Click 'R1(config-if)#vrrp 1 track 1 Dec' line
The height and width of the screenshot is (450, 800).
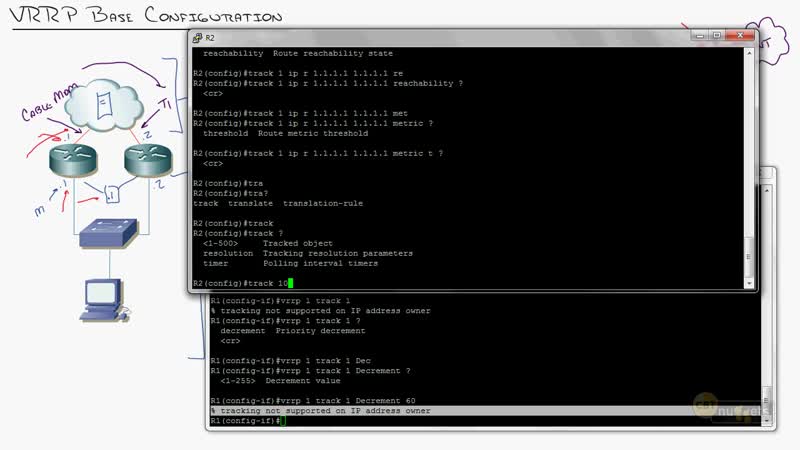pyautogui.click(x=290, y=361)
